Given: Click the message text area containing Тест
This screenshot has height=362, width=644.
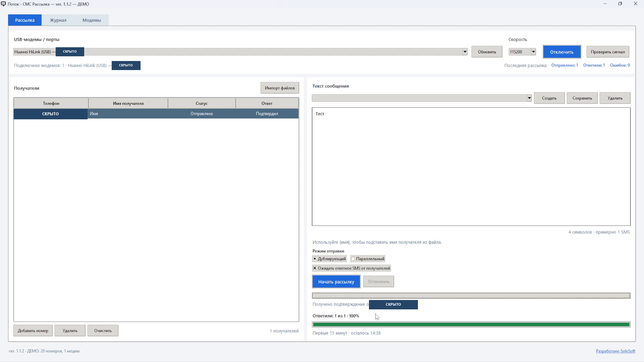Looking at the screenshot, I should coord(471,167).
